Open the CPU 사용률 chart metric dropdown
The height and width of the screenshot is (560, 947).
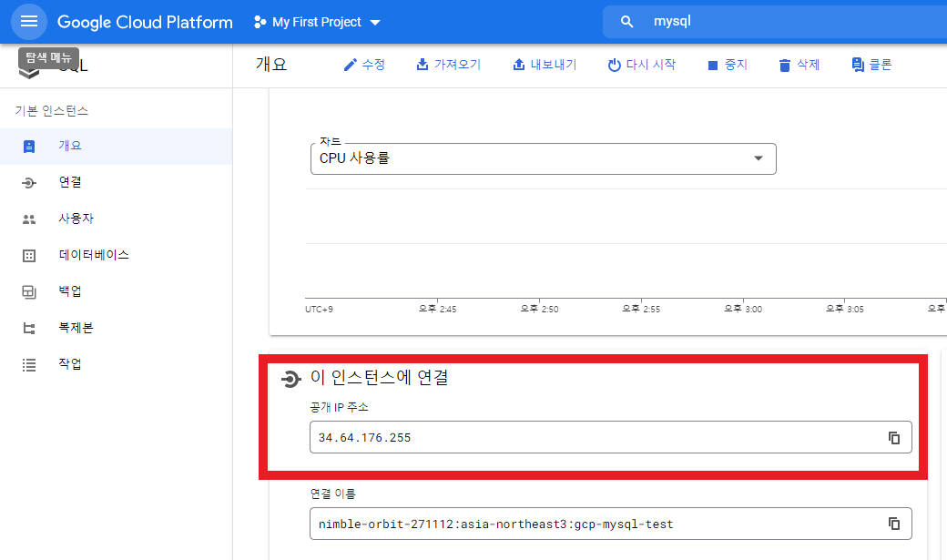758,158
